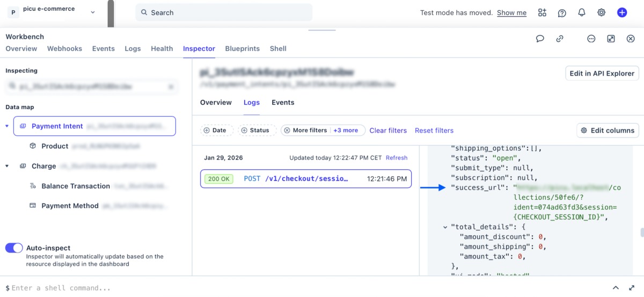The width and height of the screenshot is (644, 297).
Task: Collapse the Charge tree node
Action: 7,166
